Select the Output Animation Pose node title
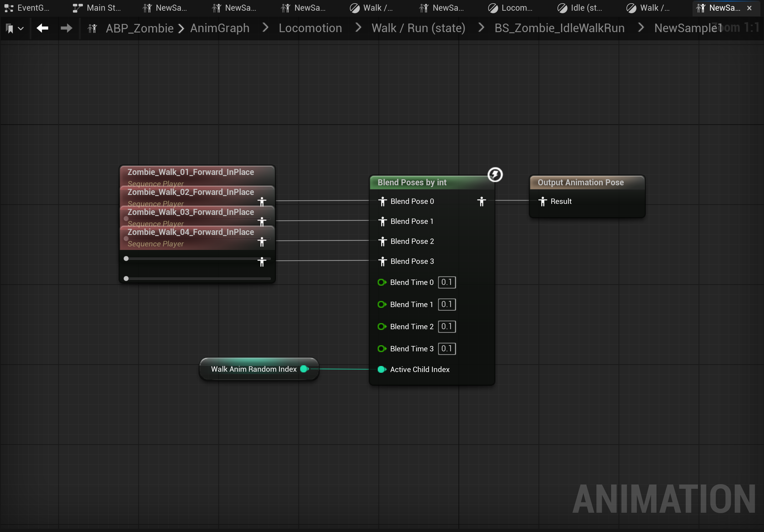Image resolution: width=764 pixels, height=532 pixels. coord(580,182)
